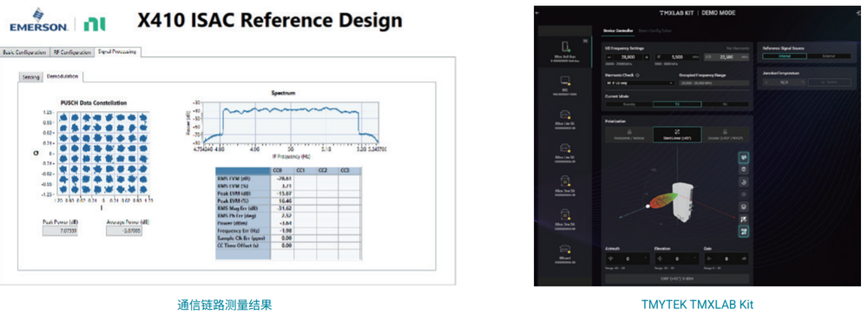868x322 pixels.
Task: Click the Gain value field
Action: pyautogui.click(x=726, y=259)
